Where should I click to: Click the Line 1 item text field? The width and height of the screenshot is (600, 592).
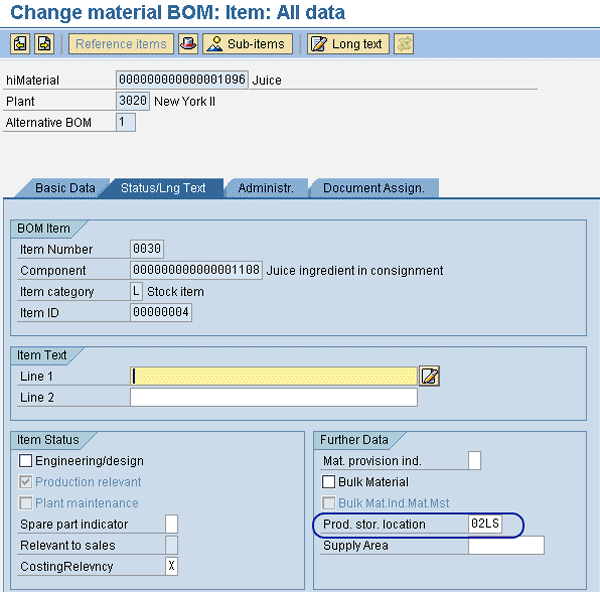273,376
